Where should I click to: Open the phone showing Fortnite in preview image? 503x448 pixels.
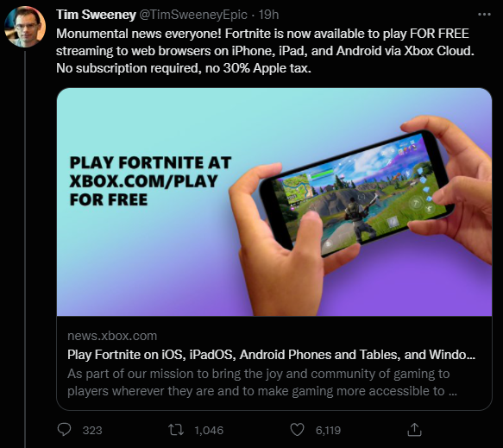point(356,192)
